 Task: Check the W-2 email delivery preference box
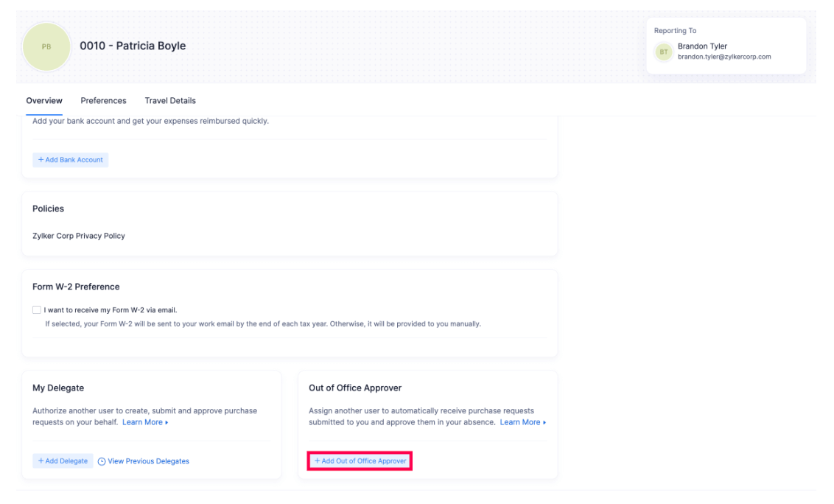tap(36, 309)
